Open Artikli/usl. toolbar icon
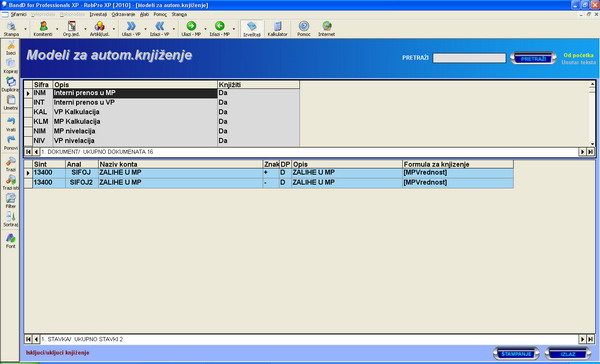 tap(99, 29)
